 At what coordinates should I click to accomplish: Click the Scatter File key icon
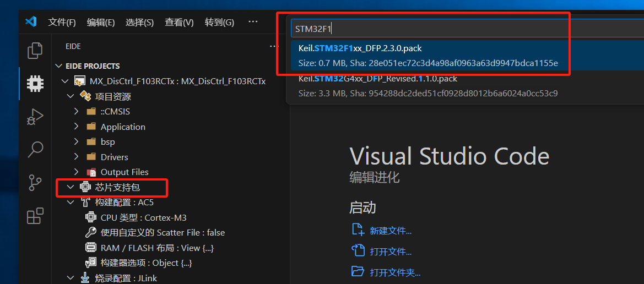pos(91,232)
